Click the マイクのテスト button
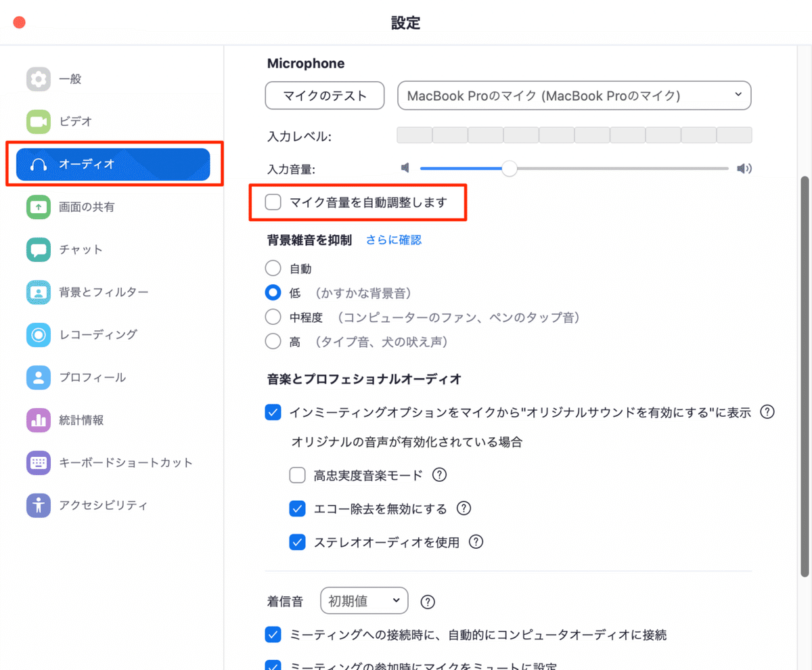Viewport: 812px width, 670px height. coord(324,95)
